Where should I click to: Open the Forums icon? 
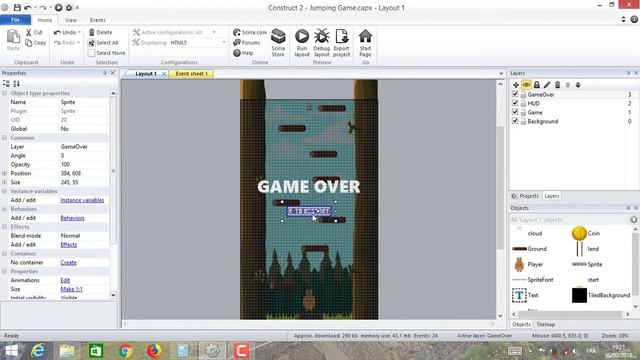coord(237,42)
